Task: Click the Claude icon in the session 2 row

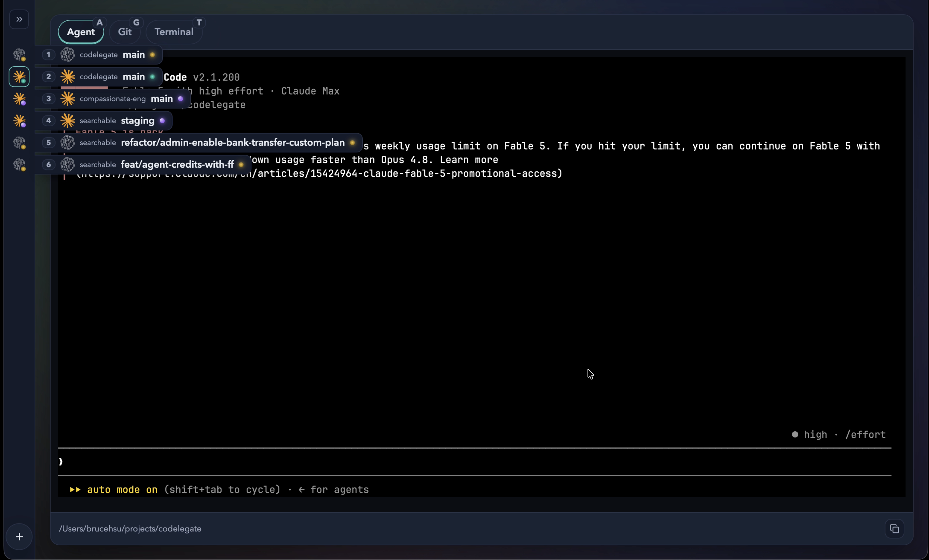Action: [x=68, y=77]
